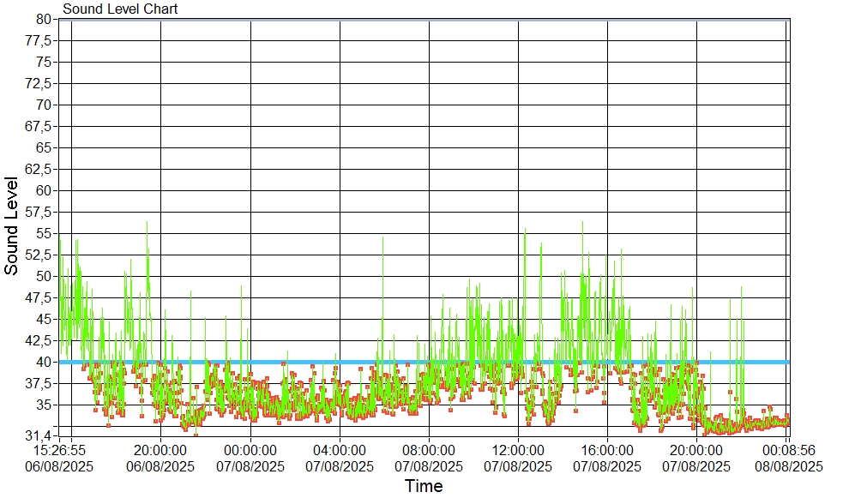
Task: Click the 80 value on the Y axis
Action: coord(44,19)
